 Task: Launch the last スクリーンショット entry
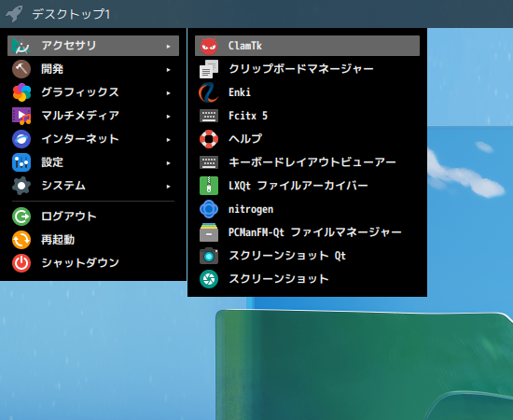(x=307, y=279)
